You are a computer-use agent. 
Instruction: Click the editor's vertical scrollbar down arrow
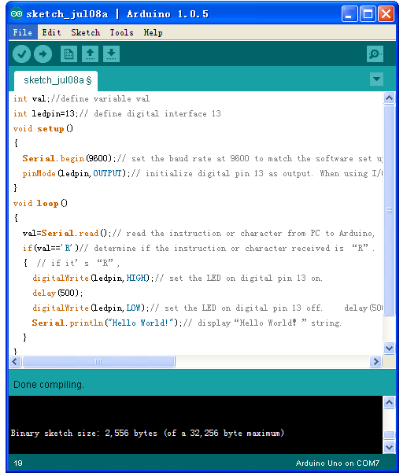389,348
